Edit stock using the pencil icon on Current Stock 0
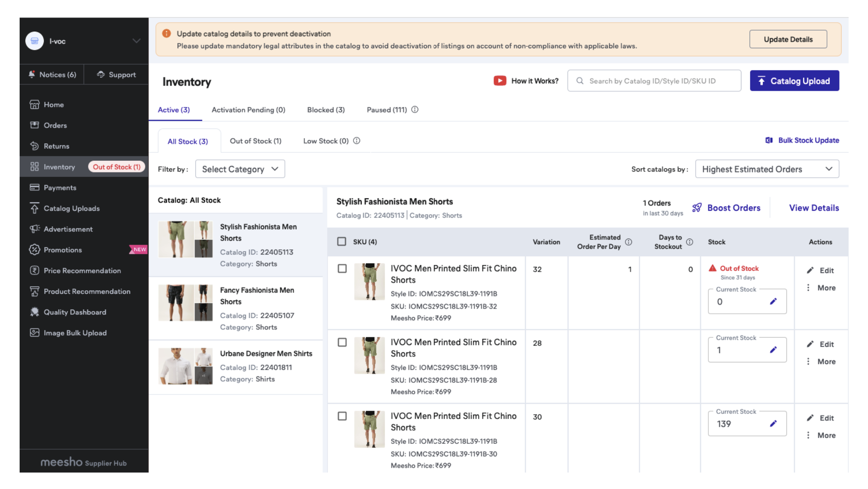 tap(774, 301)
